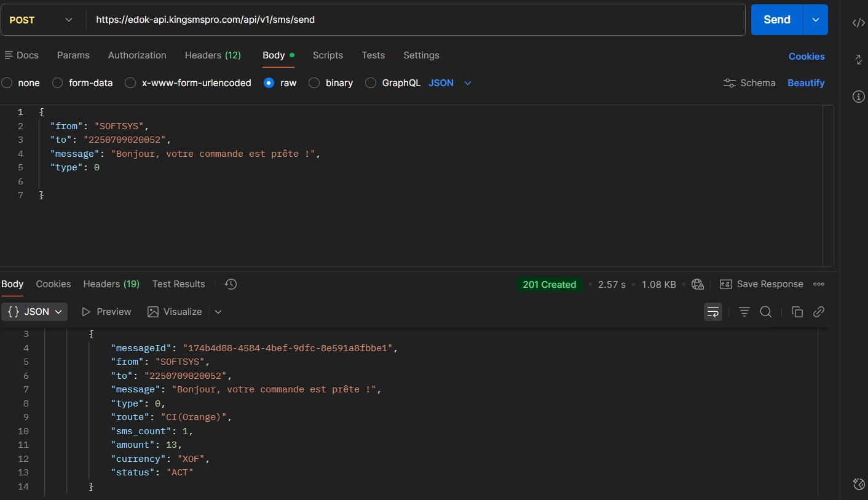Viewport: 868px width, 500px height.
Task: Click the Beautify link
Action: click(x=806, y=83)
